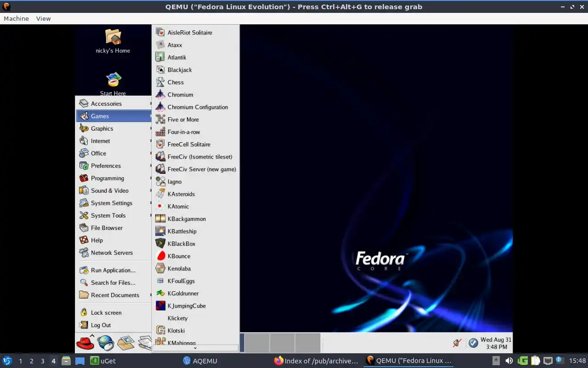Expand the System Settings submenu
The height and width of the screenshot is (368, 588).
tap(114, 203)
